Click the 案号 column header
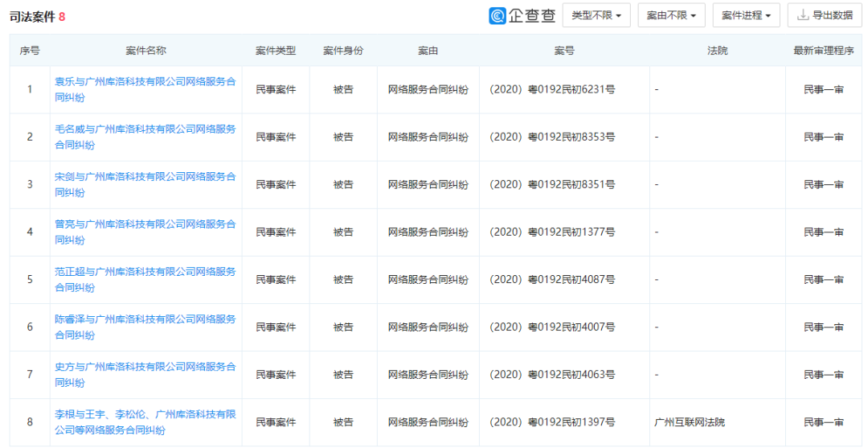 pyautogui.click(x=563, y=51)
